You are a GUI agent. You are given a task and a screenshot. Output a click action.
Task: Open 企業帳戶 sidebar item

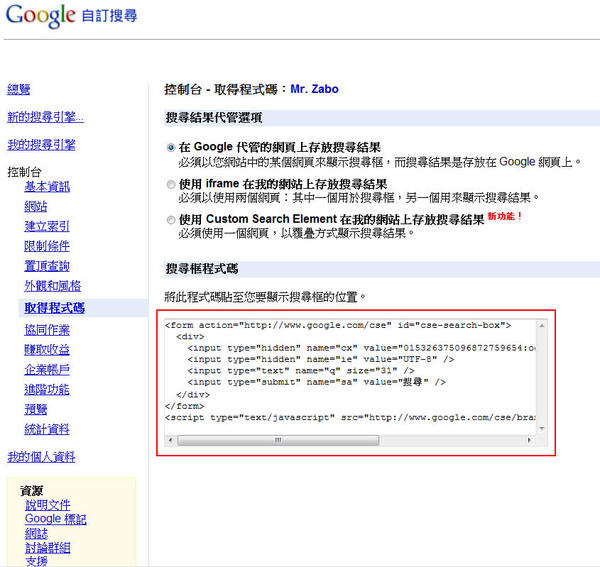[x=47, y=370]
